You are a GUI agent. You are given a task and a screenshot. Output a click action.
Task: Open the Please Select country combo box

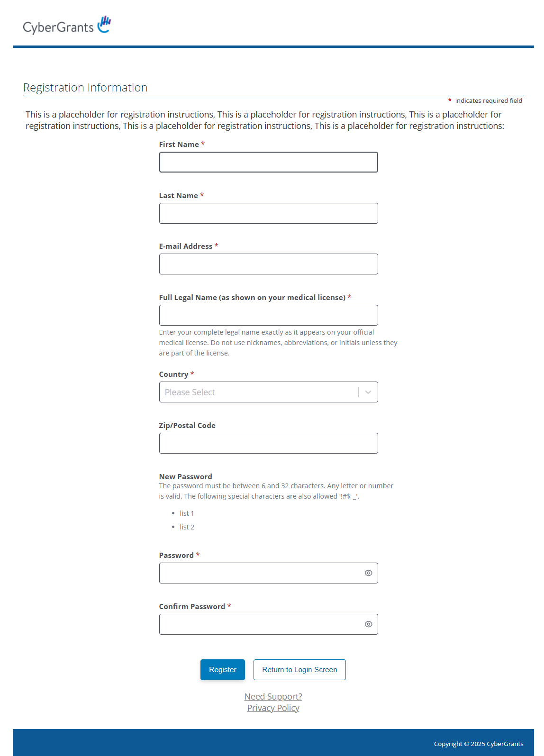[x=268, y=392]
